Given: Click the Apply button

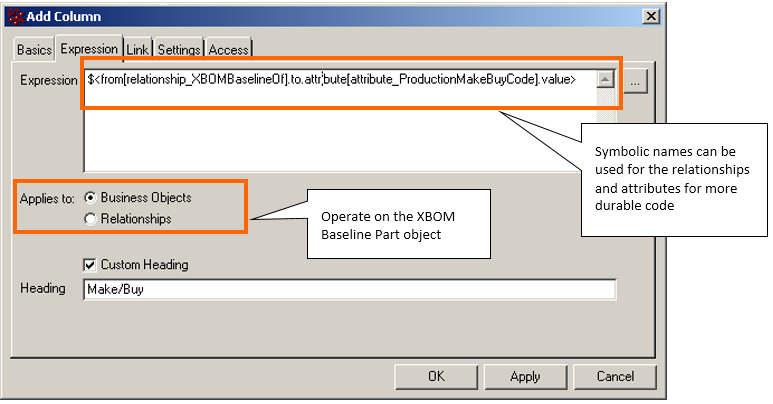Looking at the screenshot, I should 524,377.
